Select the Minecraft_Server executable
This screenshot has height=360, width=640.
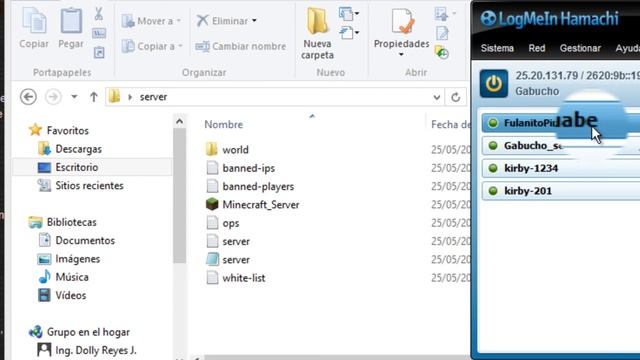[253, 204]
